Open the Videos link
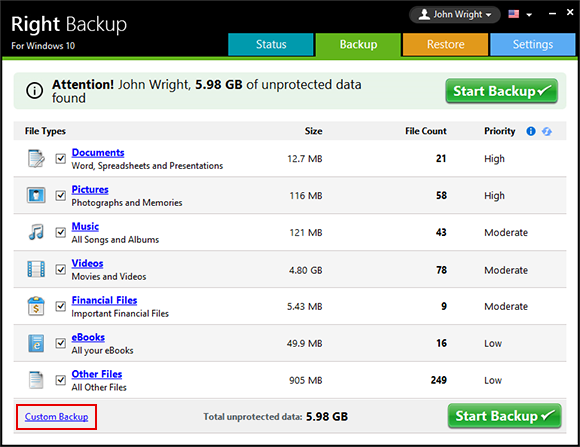This screenshot has width=580, height=447. pyautogui.click(x=87, y=263)
